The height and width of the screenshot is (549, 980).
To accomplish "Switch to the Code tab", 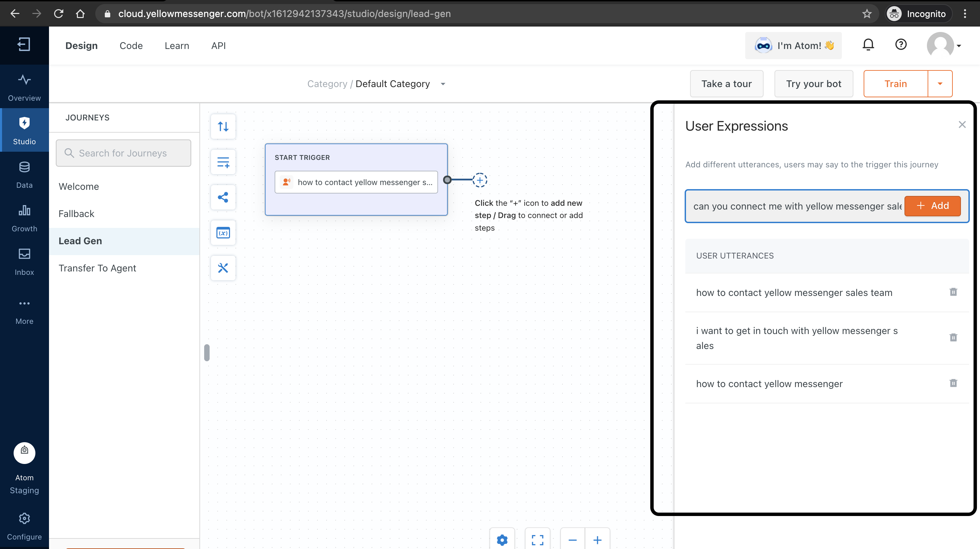I will pyautogui.click(x=131, y=46).
